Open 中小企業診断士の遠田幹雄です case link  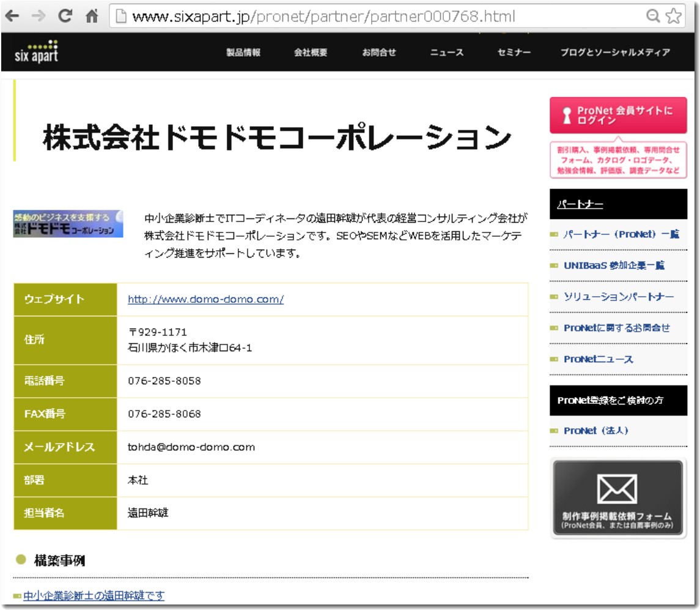tap(94, 596)
